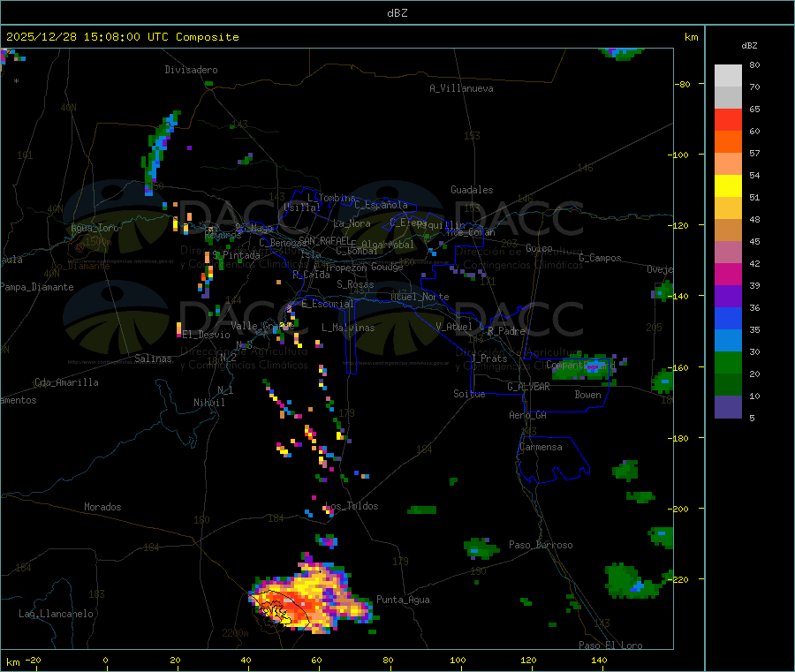795x672 pixels.
Task: Click the Aero_GA label
Action: pos(528,415)
